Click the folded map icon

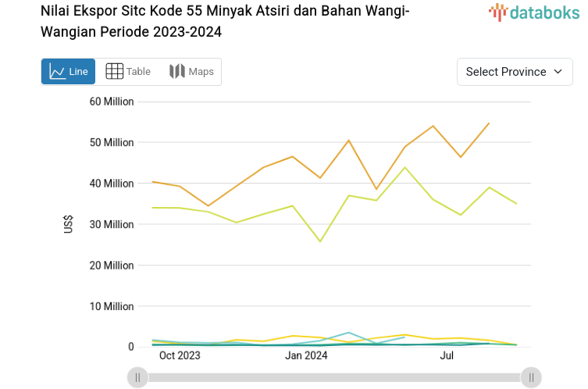click(x=177, y=72)
